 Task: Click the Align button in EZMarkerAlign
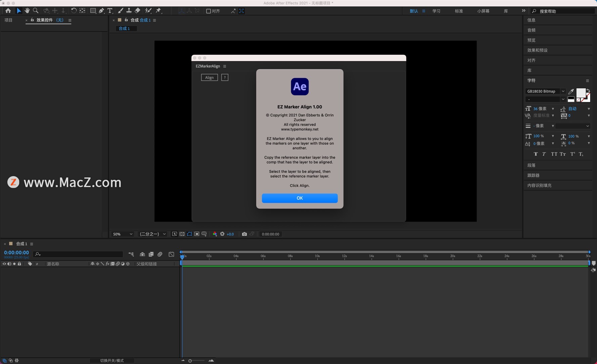[209, 77]
